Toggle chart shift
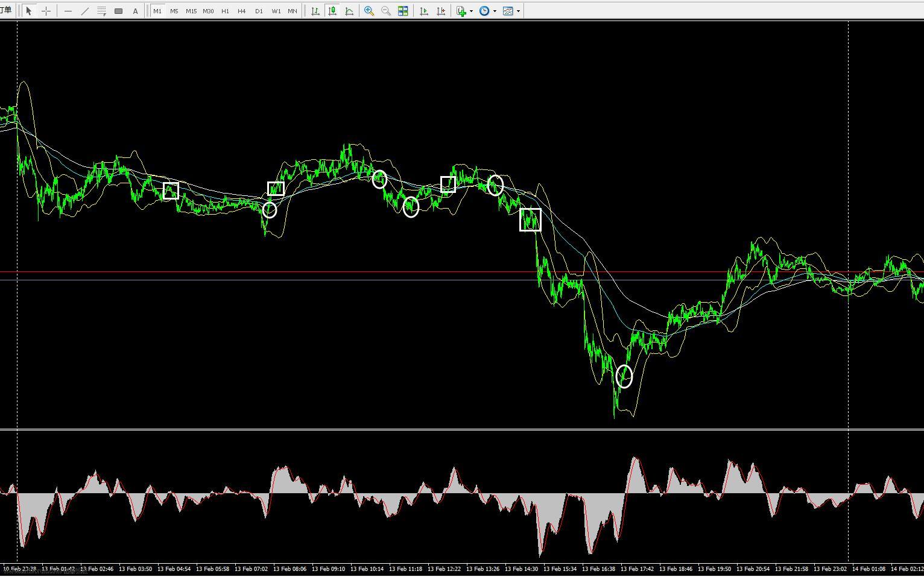 [441, 11]
